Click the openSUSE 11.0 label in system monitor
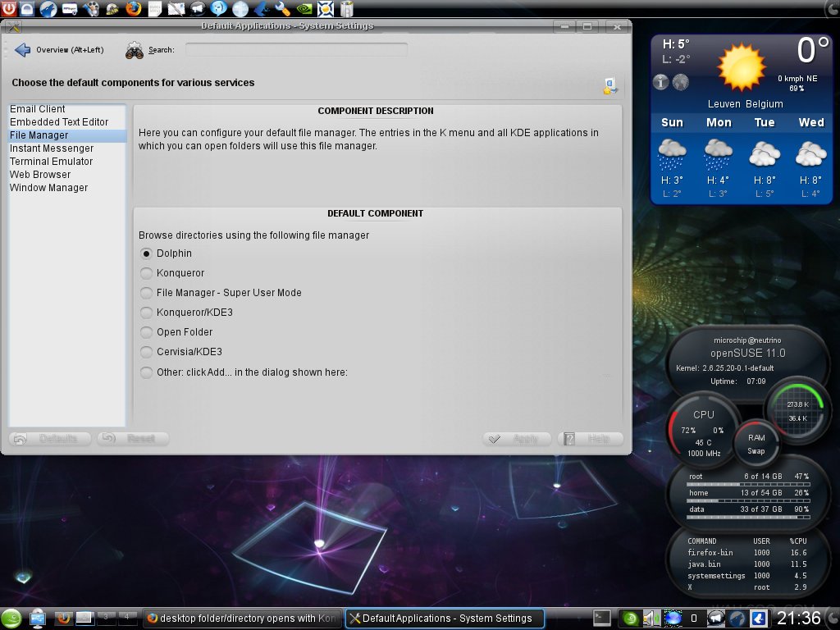This screenshot has height=630, width=840. tap(747, 353)
